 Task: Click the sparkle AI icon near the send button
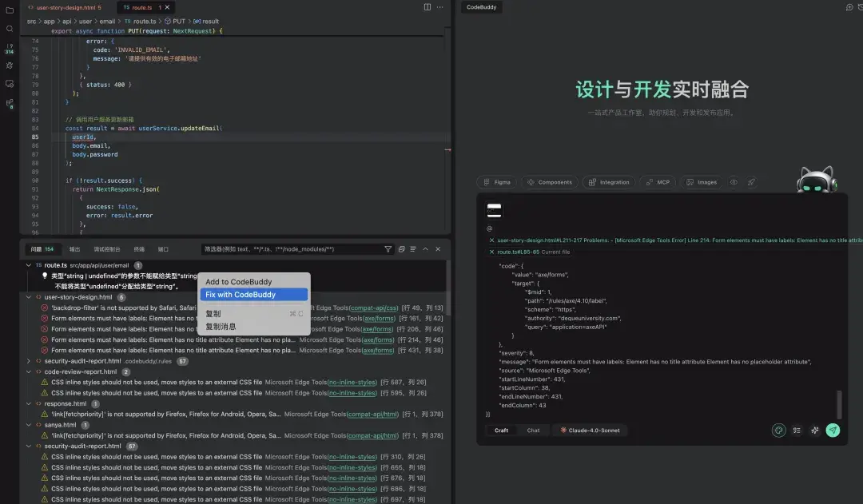click(814, 431)
